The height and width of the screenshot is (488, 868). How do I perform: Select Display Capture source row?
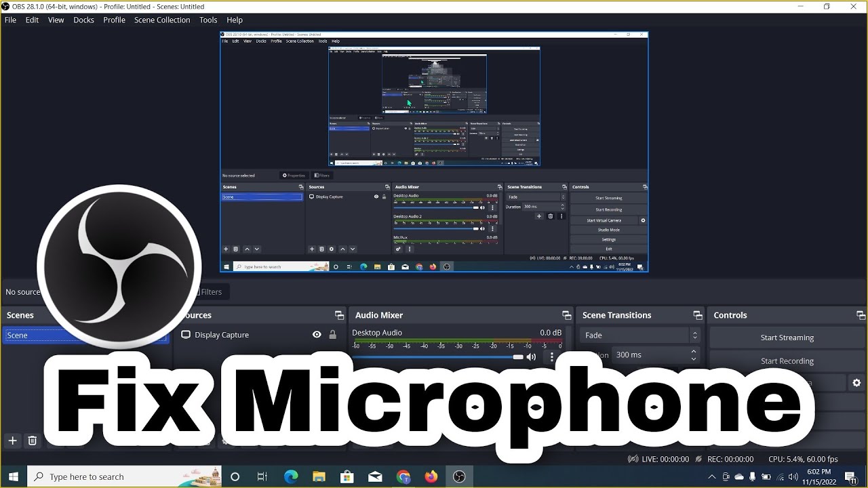click(x=259, y=335)
